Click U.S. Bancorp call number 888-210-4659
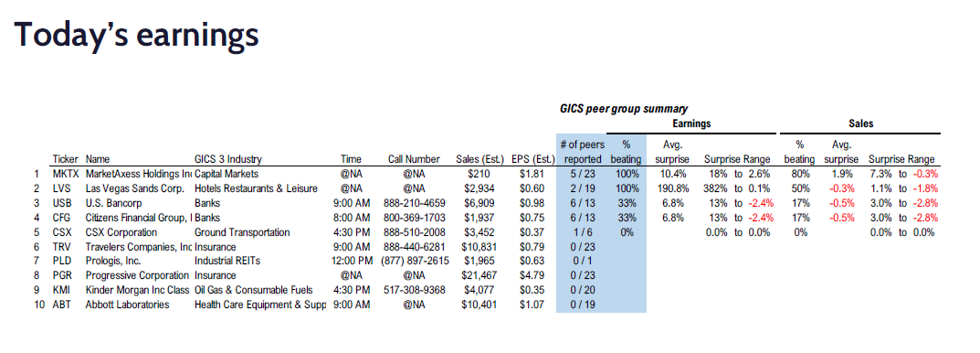Viewport: 980px width, 353px height. (x=415, y=203)
